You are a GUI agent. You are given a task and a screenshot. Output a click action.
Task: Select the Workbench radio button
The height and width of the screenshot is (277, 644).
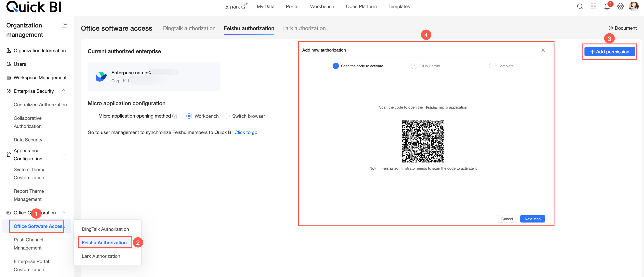189,116
